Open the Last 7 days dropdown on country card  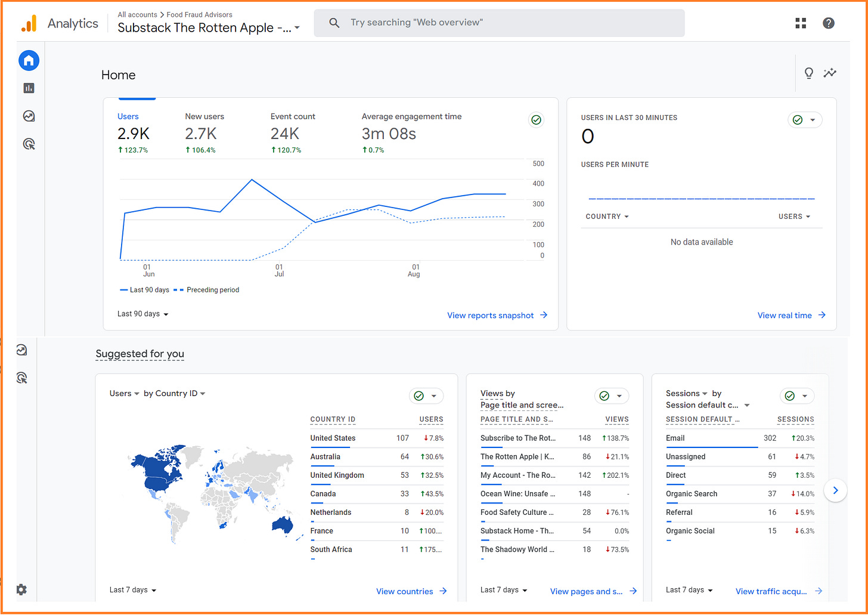[x=133, y=590]
